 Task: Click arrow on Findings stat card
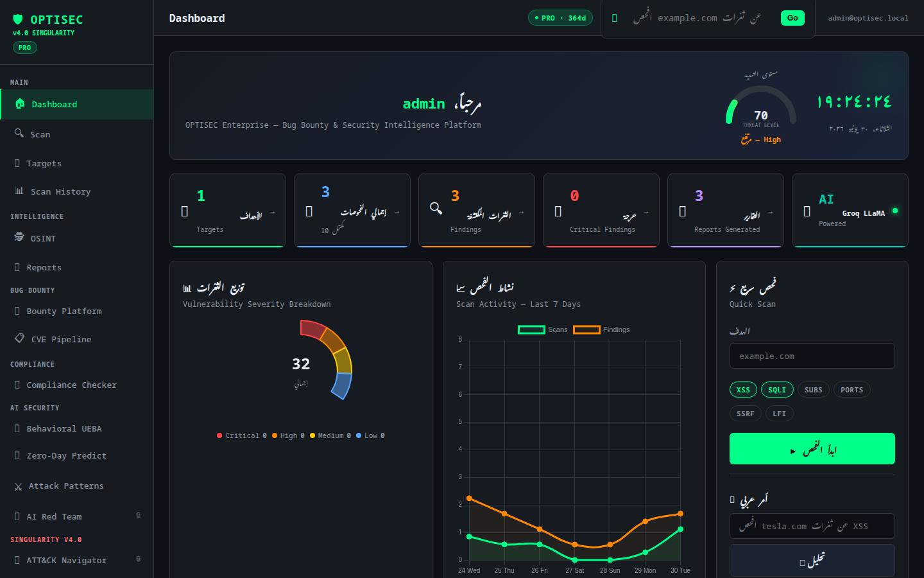(x=522, y=213)
